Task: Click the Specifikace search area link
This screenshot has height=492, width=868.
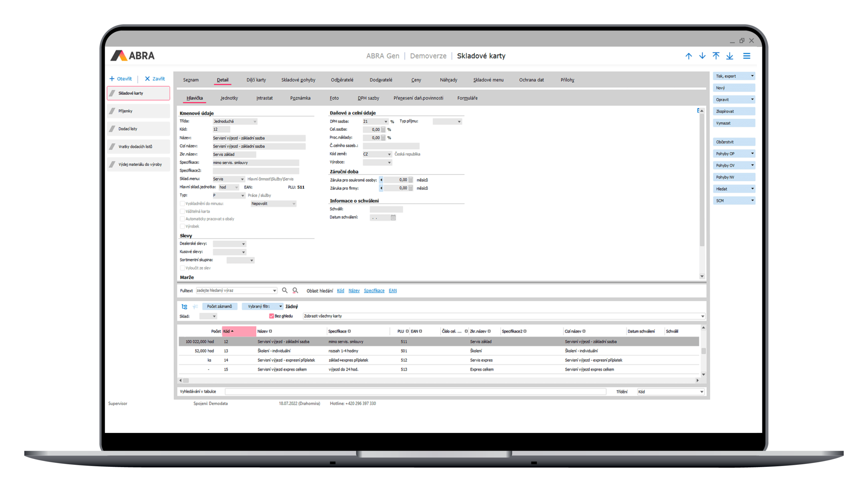Action: (x=374, y=291)
